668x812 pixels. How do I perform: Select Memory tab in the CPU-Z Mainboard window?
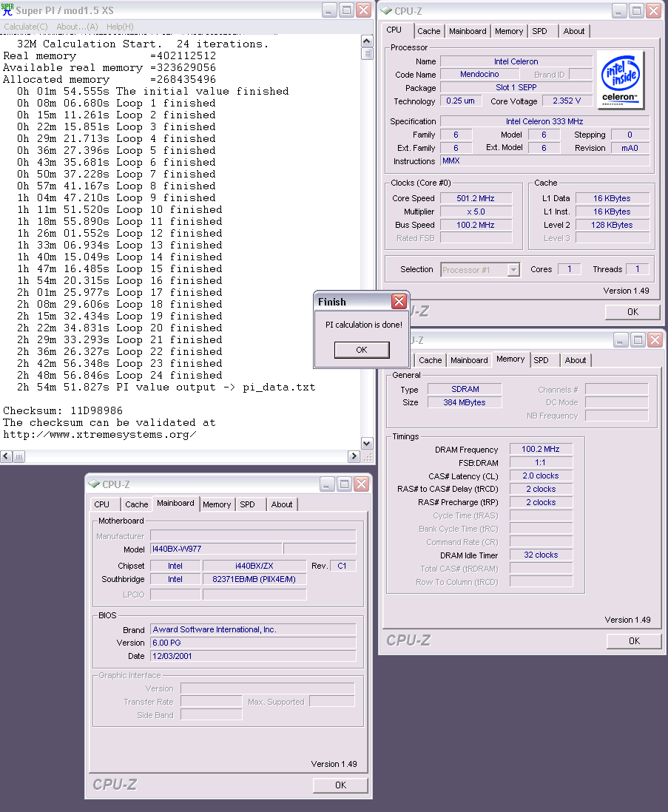(x=217, y=504)
